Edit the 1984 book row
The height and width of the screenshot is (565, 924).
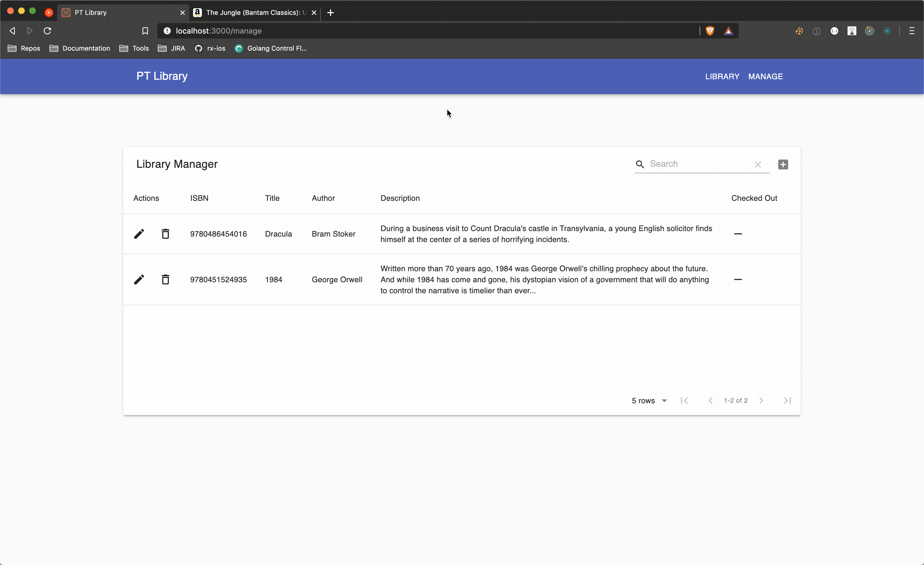pyautogui.click(x=139, y=279)
